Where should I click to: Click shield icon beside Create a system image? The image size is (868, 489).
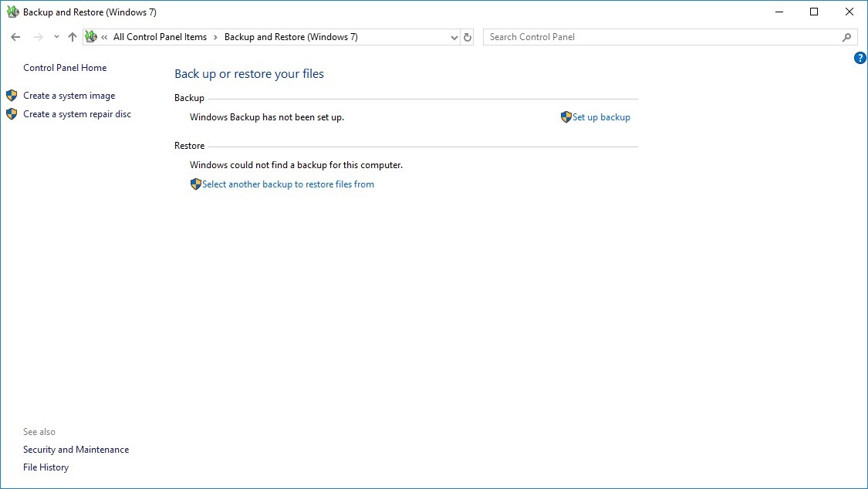click(x=12, y=96)
